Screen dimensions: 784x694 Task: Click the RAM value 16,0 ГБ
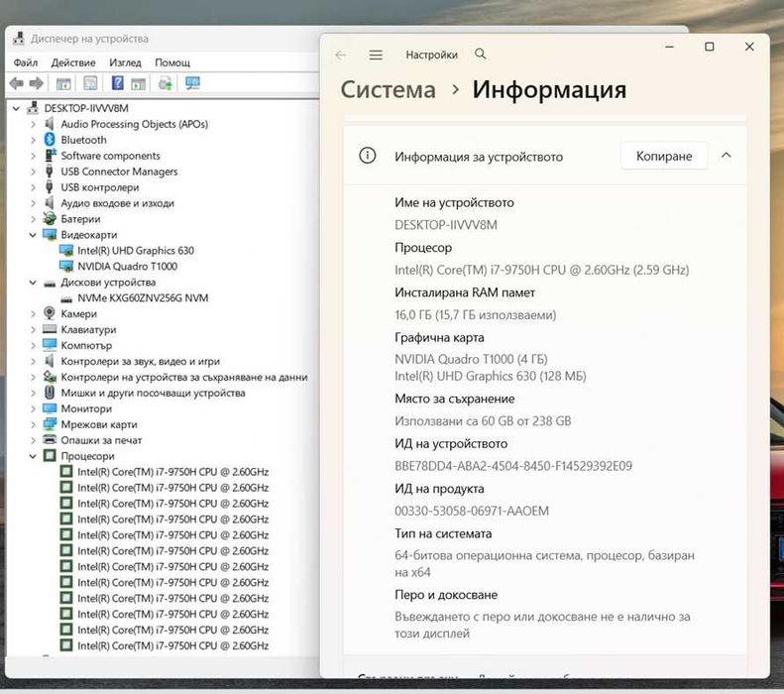(x=476, y=315)
